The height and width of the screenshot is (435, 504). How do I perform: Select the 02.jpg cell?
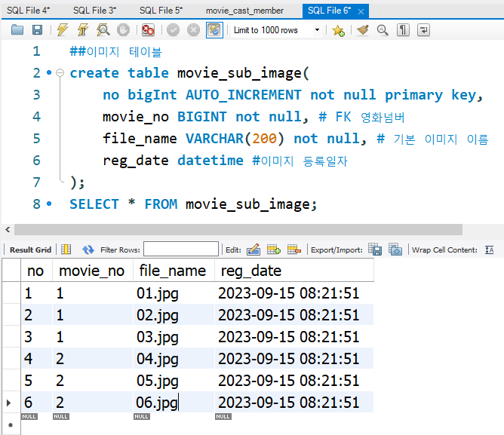174,315
